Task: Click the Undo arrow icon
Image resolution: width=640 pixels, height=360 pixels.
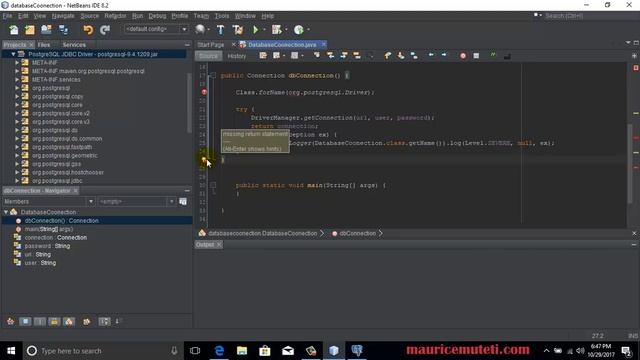Action: pos(88,30)
